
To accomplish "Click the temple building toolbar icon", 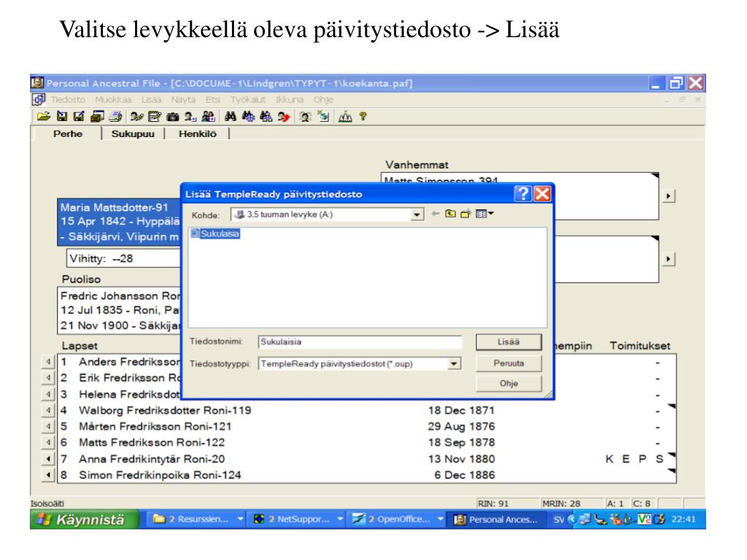I will pos(345,117).
